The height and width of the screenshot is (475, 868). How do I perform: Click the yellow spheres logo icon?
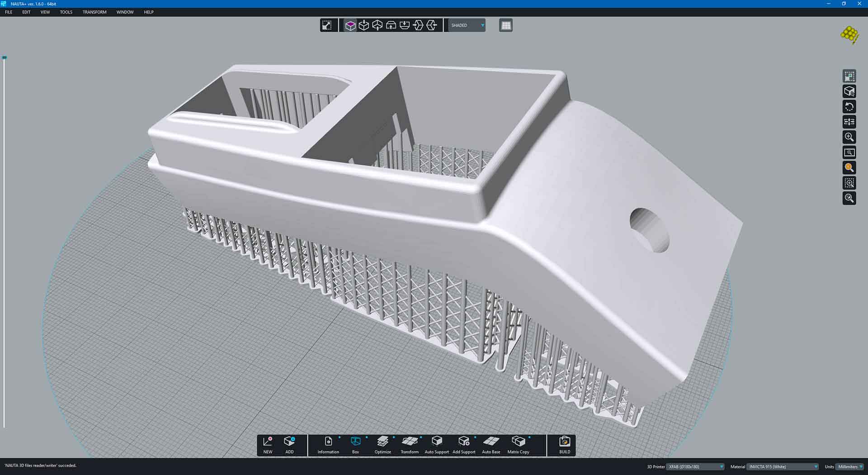point(849,35)
